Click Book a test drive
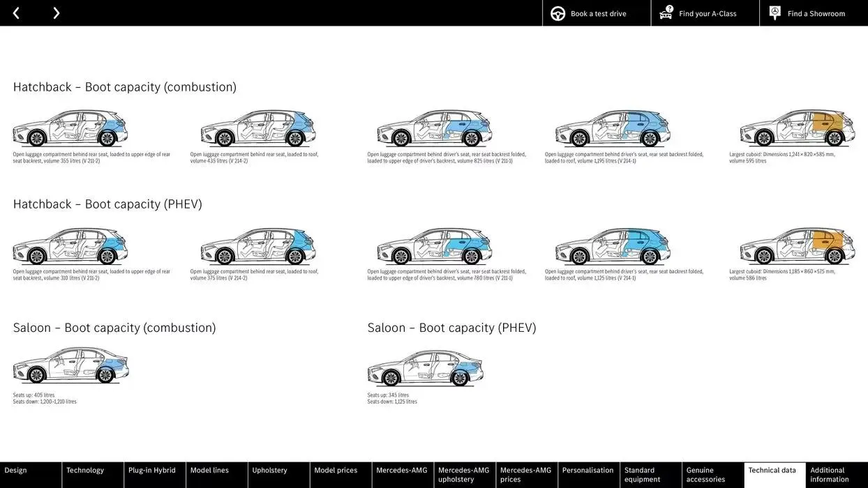This screenshot has height=488, width=868. [597, 13]
